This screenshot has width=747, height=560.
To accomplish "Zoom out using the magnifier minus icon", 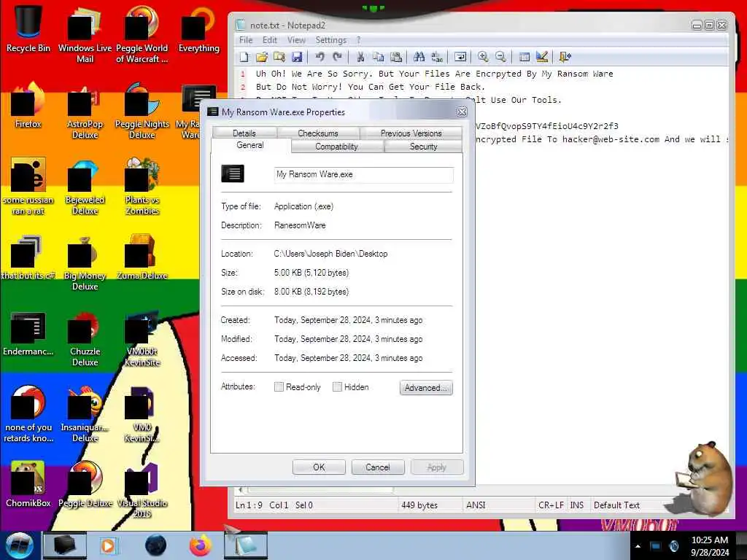I will [x=500, y=57].
